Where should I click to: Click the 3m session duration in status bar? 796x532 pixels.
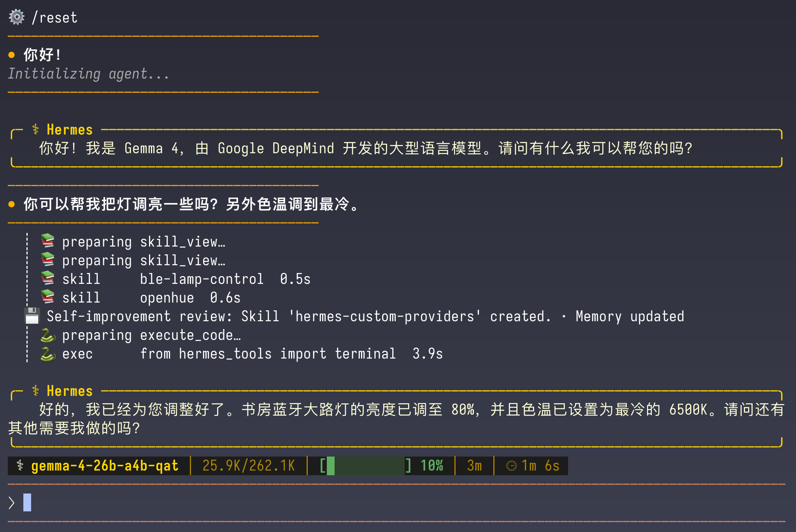point(474,465)
